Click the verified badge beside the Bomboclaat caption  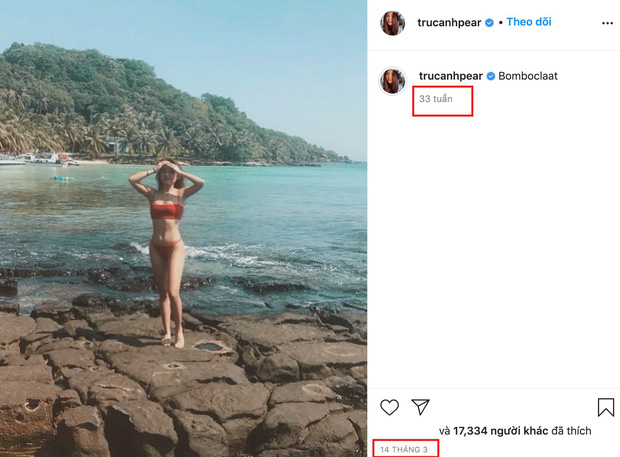pyautogui.click(x=490, y=75)
